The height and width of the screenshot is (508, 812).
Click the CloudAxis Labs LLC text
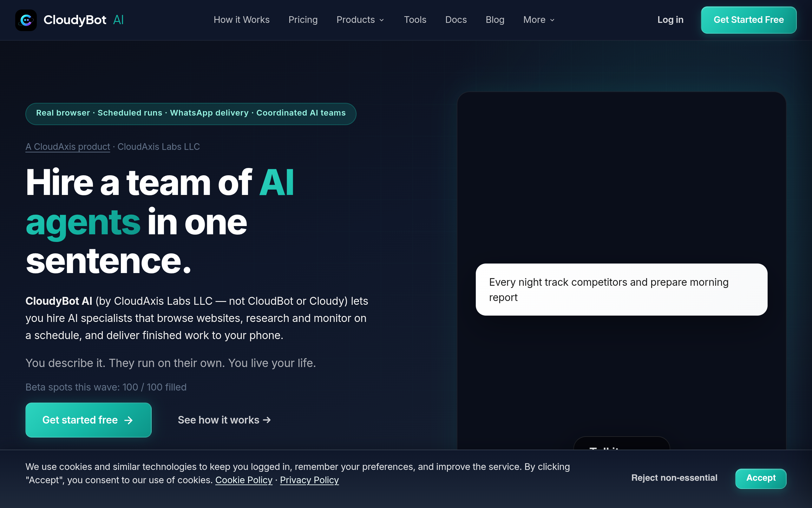point(159,147)
